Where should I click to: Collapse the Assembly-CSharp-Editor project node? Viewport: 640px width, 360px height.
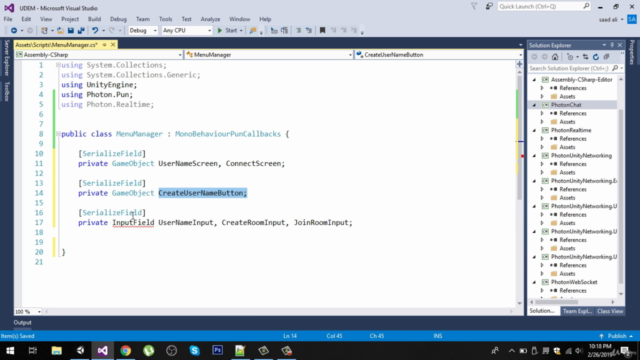[x=534, y=80]
